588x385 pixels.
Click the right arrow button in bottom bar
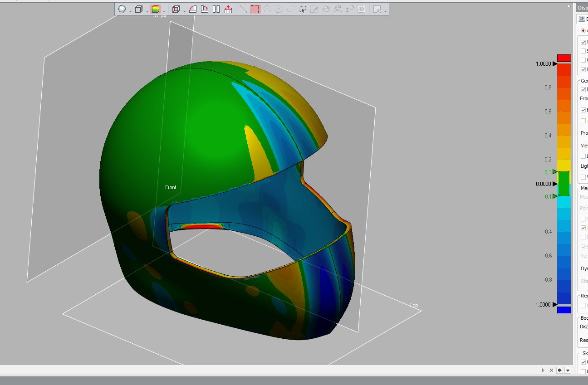click(559, 370)
